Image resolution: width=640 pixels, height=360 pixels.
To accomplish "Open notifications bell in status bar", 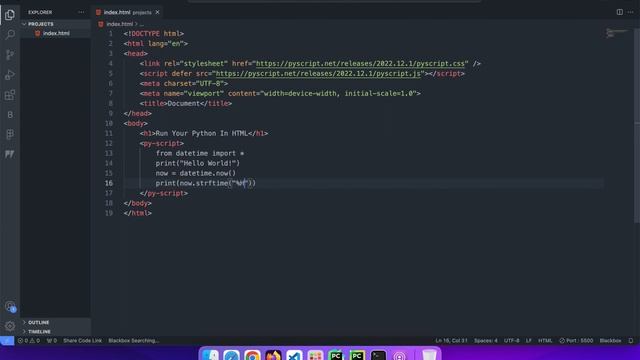I will [631, 340].
